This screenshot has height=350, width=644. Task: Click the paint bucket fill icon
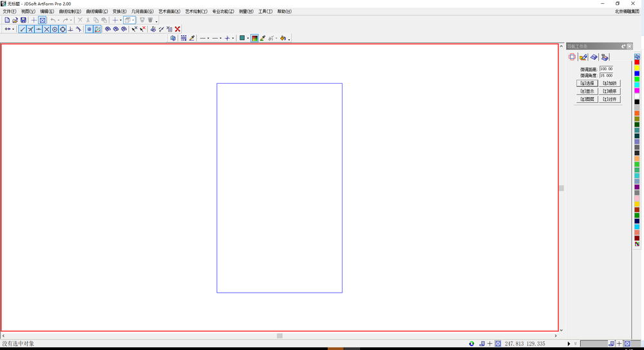[283, 38]
